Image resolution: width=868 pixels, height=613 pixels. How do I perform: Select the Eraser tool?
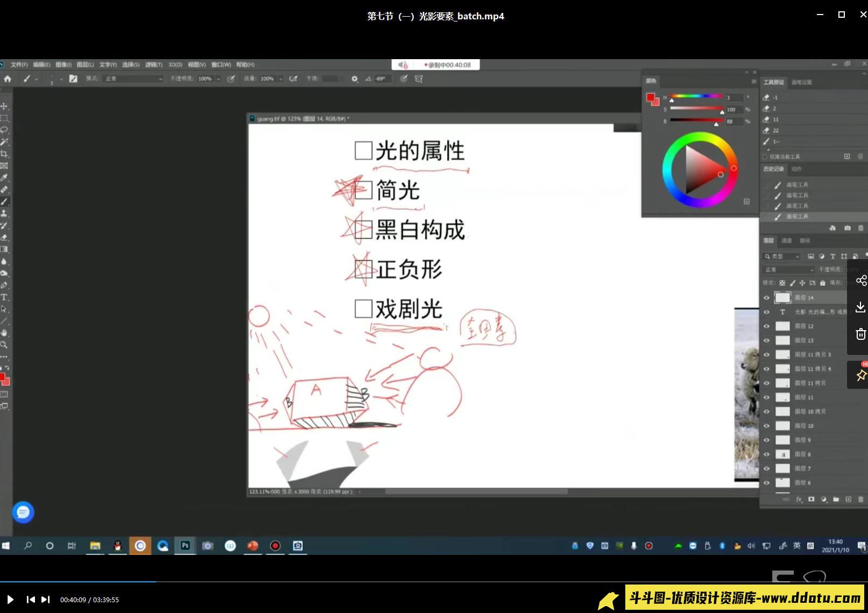click(x=4, y=237)
